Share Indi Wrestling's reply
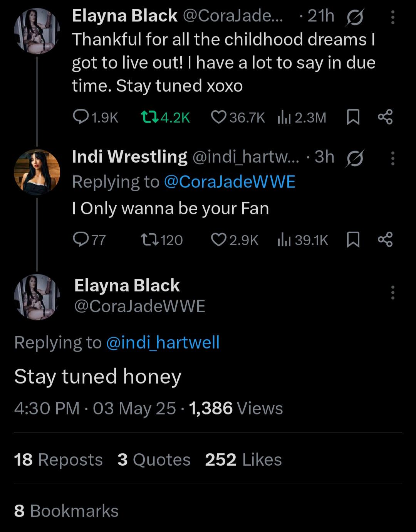This screenshot has height=532, width=416. 385,240
